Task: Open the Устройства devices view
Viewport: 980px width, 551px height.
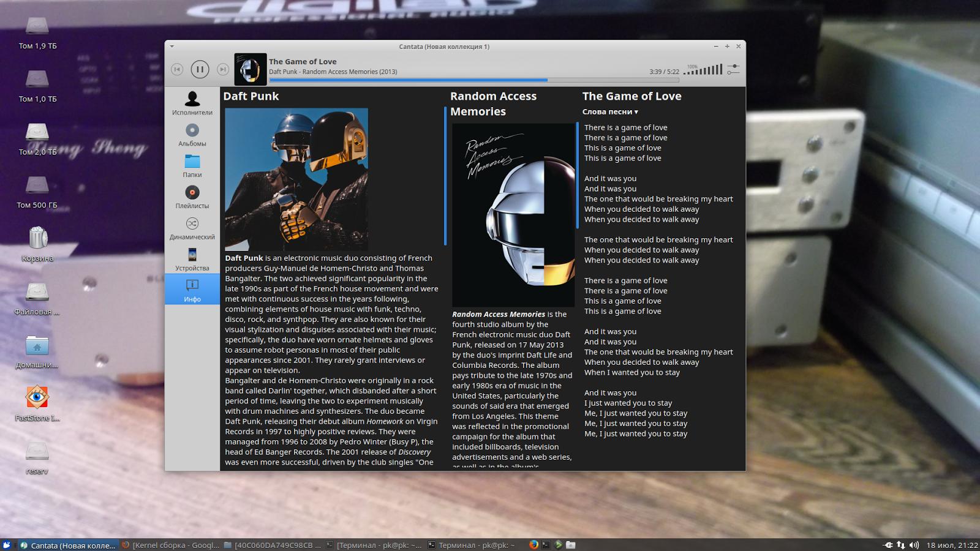Action: click(192, 260)
